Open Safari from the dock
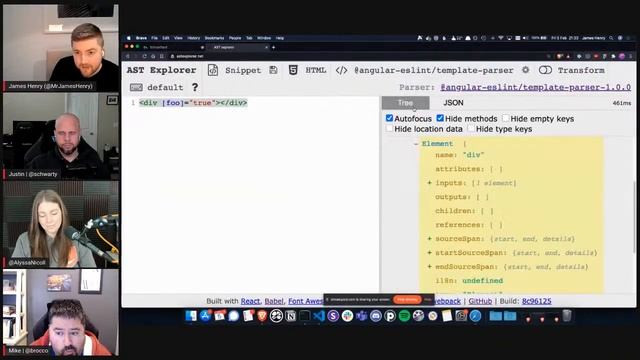Screen dimensions: 640x360 pyautogui.click(x=475, y=316)
